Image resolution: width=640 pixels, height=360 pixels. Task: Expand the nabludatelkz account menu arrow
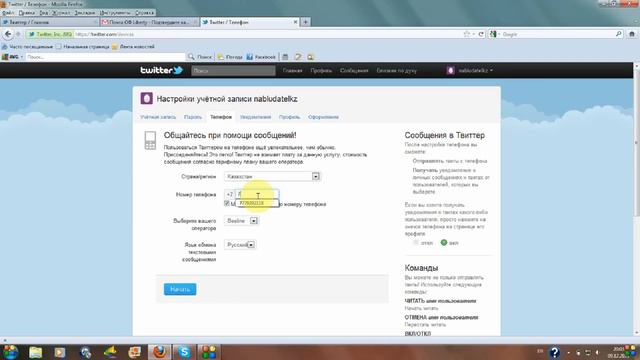click(x=491, y=71)
